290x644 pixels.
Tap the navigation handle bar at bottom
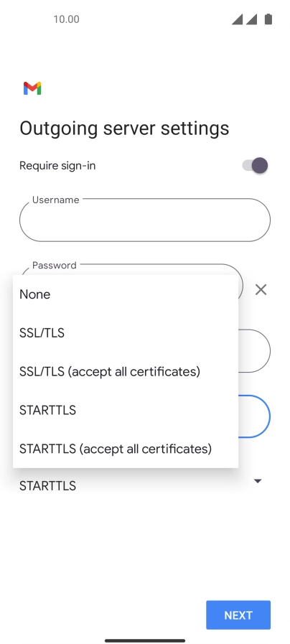point(145,640)
